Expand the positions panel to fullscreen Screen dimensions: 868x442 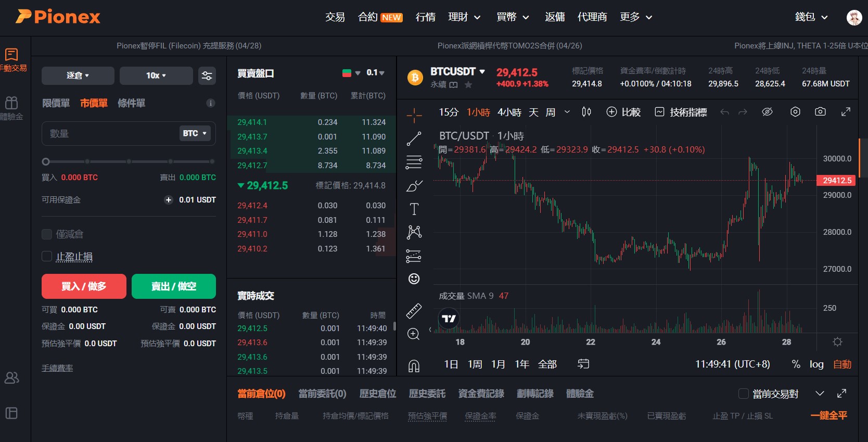pos(842,394)
